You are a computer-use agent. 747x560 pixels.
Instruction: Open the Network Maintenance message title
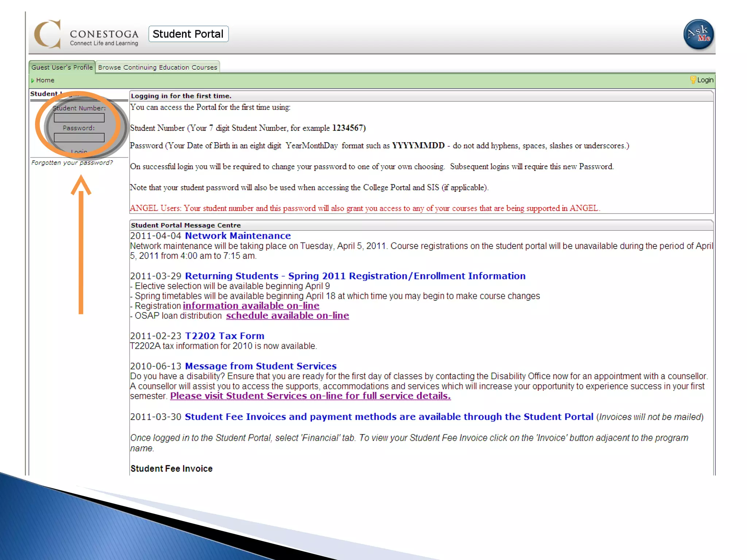pos(238,236)
